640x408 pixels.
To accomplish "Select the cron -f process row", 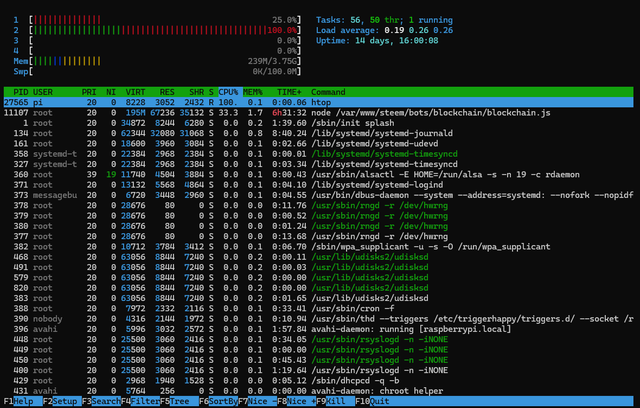I will coord(318,308).
